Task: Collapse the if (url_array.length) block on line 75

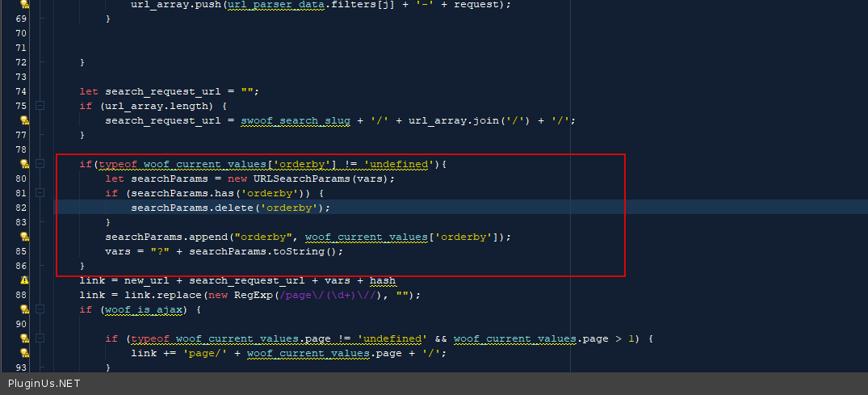Action: click(40, 106)
